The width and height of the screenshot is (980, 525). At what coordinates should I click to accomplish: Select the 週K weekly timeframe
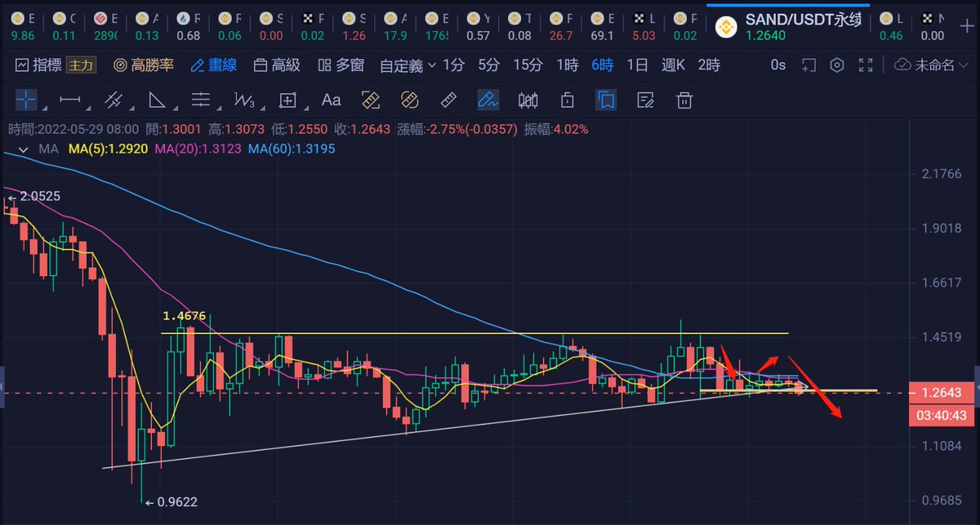(674, 65)
